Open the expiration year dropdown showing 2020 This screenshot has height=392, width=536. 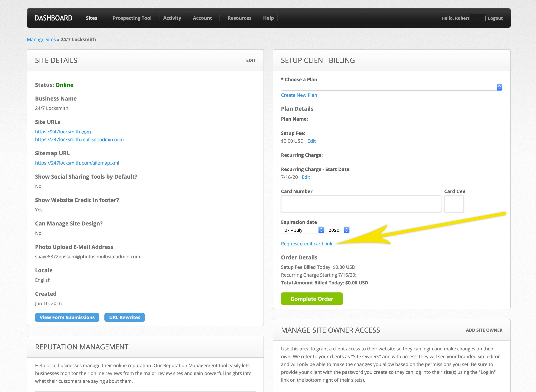(x=337, y=230)
